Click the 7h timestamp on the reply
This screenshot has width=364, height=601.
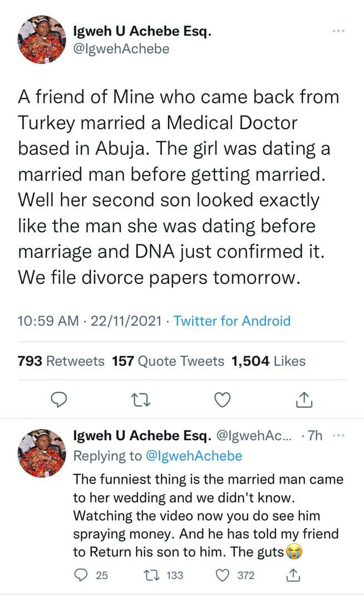[316, 436]
